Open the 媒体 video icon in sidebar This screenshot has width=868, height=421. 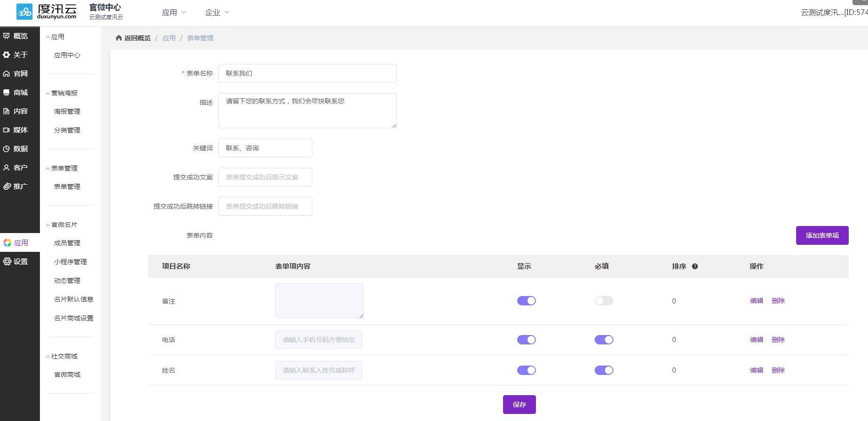(7, 130)
